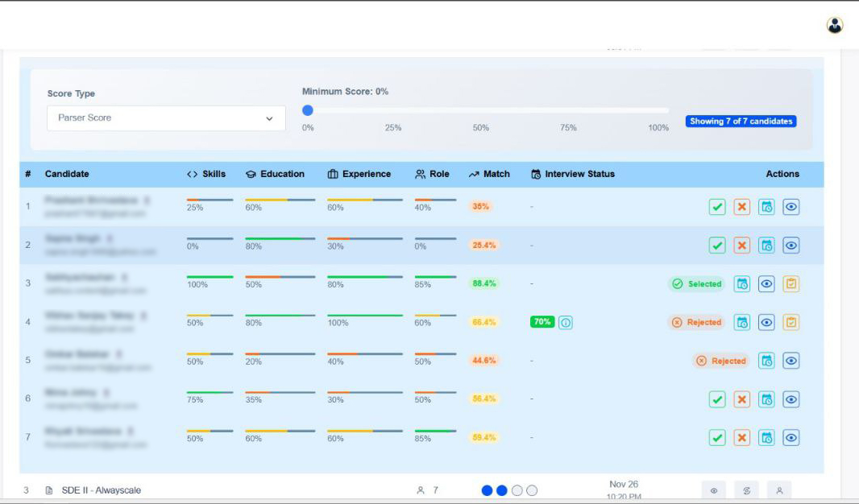Open the SDE II - Alwayscale job row

tap(101, 490)
